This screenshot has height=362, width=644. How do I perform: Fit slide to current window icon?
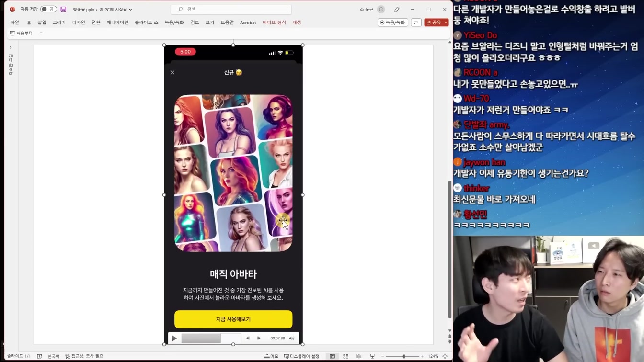click(x=445, y=356)
